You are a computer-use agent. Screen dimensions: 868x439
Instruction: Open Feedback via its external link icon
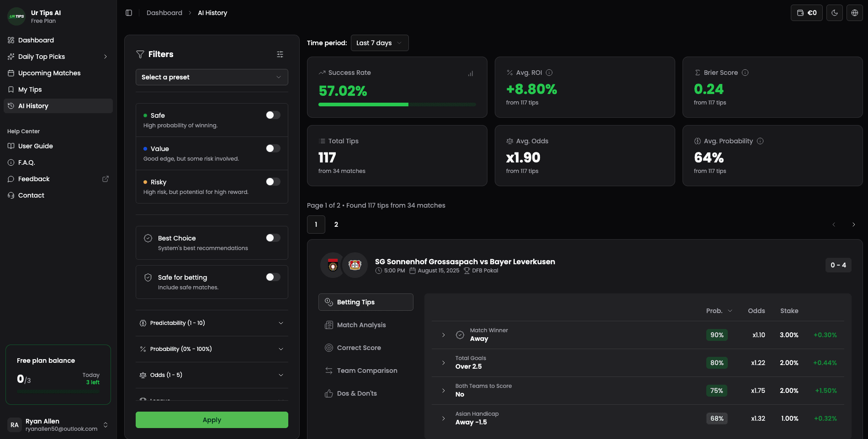[x=106, y=179]
